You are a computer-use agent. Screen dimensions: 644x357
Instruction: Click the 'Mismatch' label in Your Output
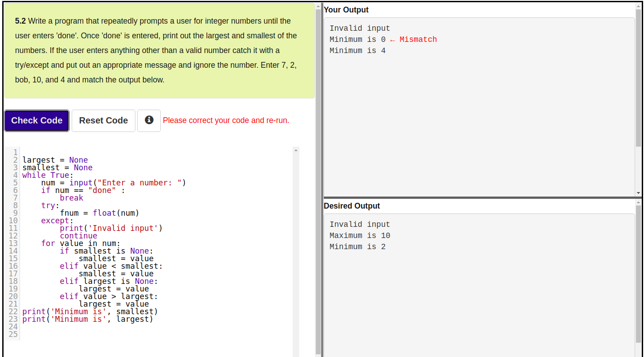pyautogui.click(x=418, y=39)
